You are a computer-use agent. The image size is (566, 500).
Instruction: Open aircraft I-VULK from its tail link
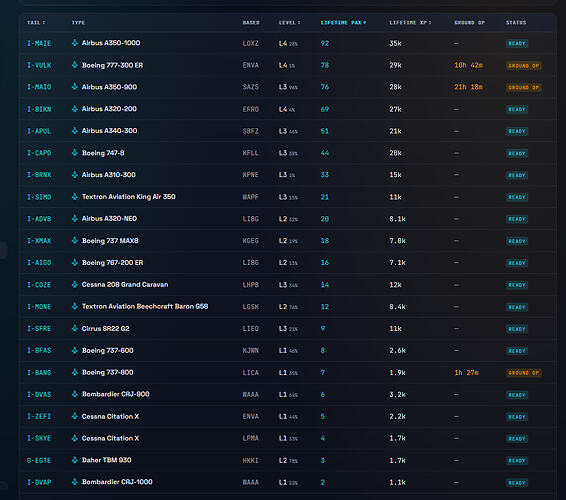[39, 65]
